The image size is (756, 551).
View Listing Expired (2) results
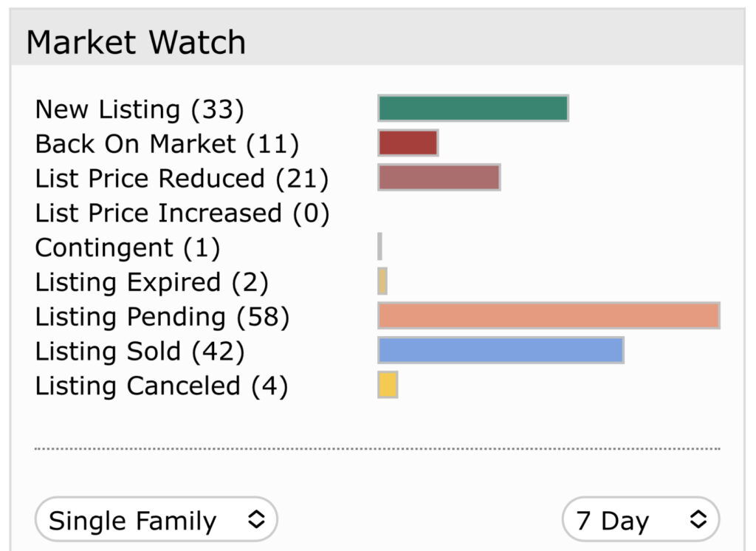(151, 282)
